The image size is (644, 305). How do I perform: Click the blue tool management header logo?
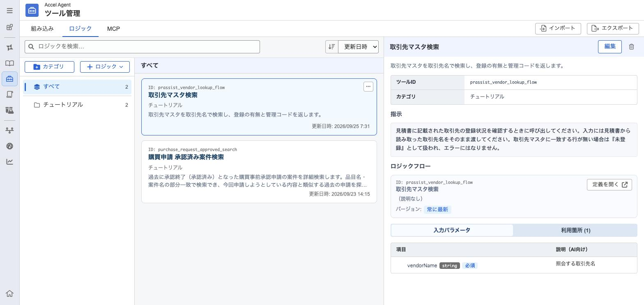[32, 10]
